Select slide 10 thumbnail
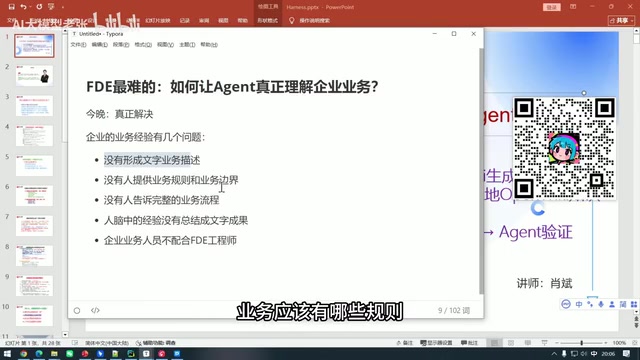This screenshot has width=640, height=360. coord(34,316)
